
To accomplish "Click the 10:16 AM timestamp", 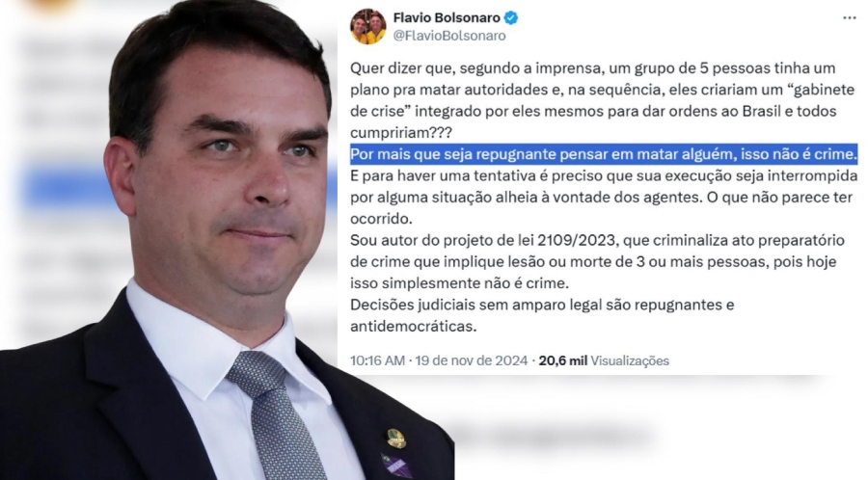I will (377, 360).
